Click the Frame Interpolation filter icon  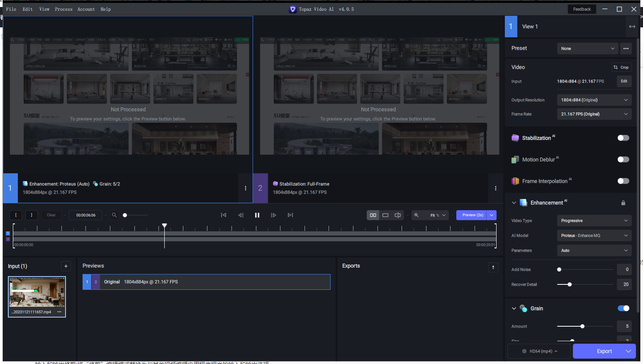coord(515,181)
